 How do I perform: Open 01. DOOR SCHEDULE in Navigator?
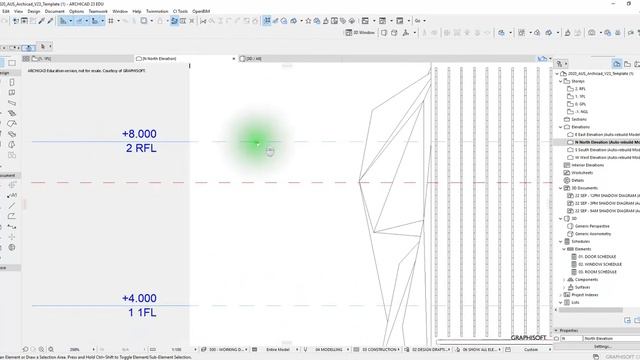coord(594,257)
